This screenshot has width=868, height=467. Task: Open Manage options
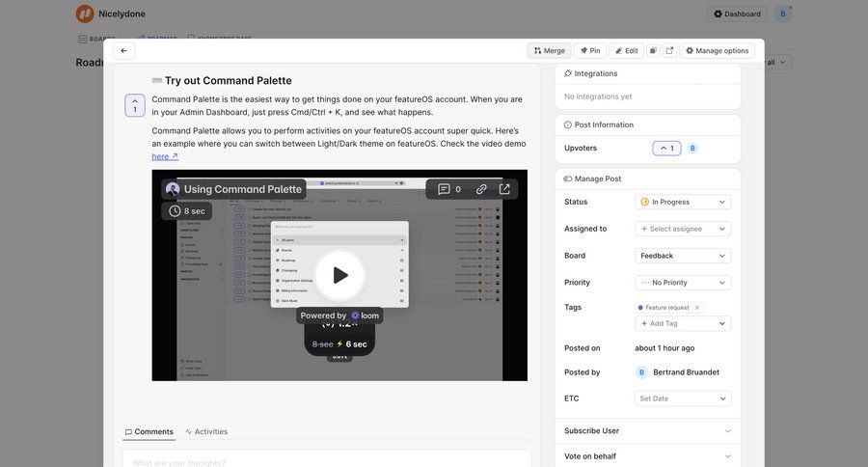(x=717, y=50)
